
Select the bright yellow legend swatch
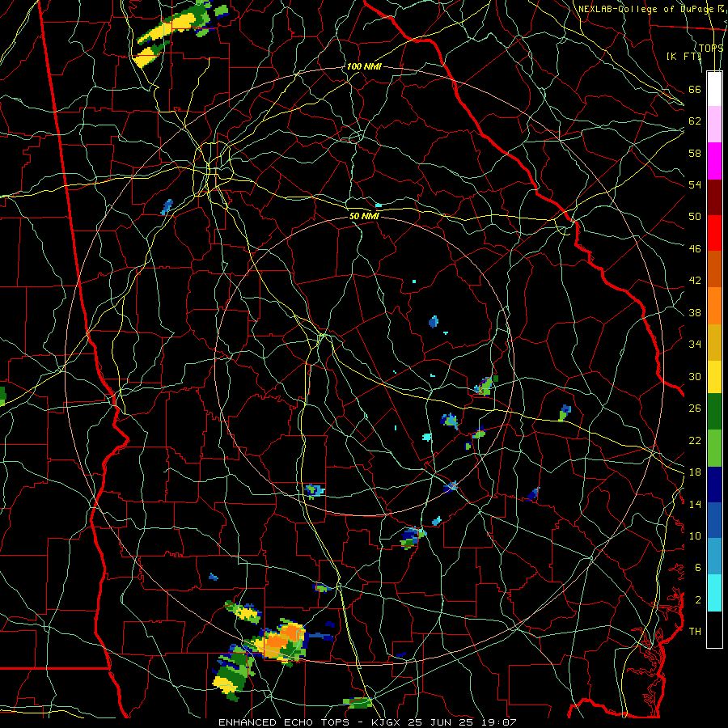(x=714, y=376)
